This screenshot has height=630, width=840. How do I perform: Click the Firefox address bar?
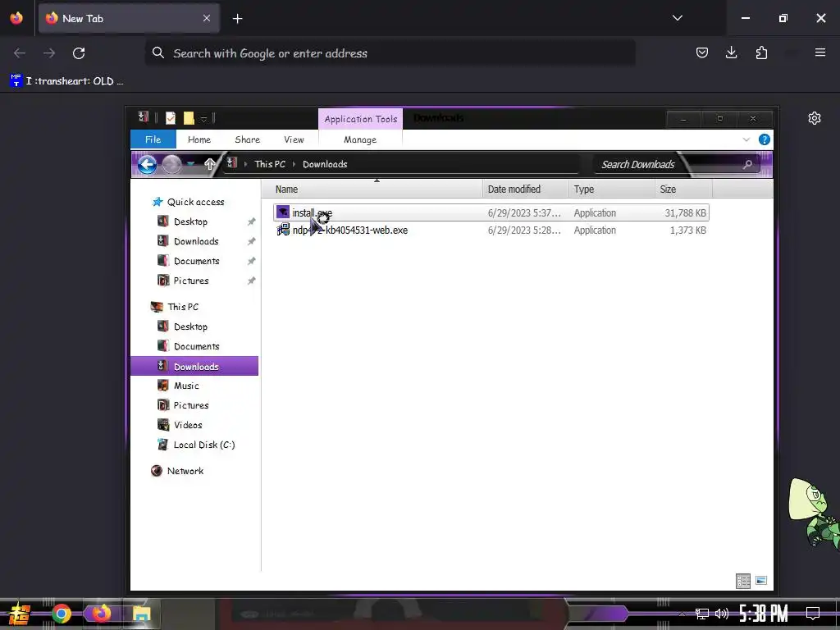coord(390,53)
